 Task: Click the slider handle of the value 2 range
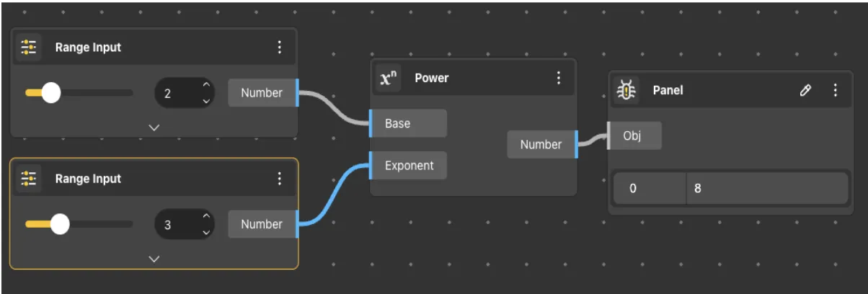click(x=50, y=93)
